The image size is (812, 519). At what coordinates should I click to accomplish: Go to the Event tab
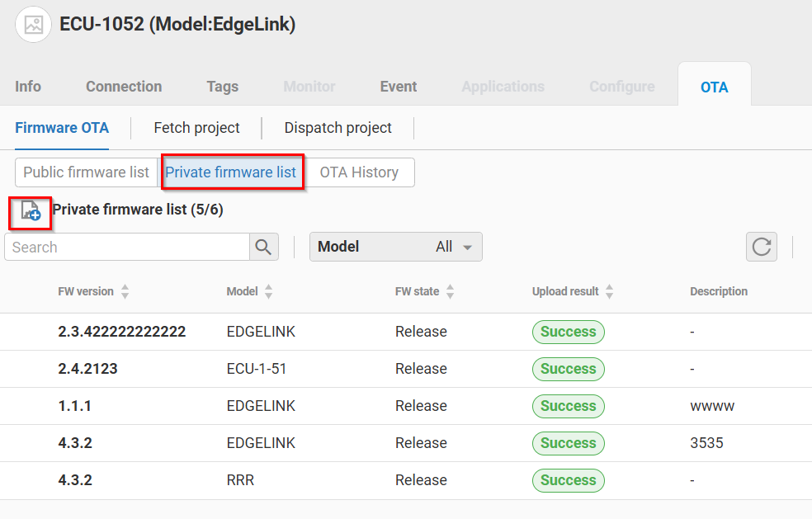[398, 87]
